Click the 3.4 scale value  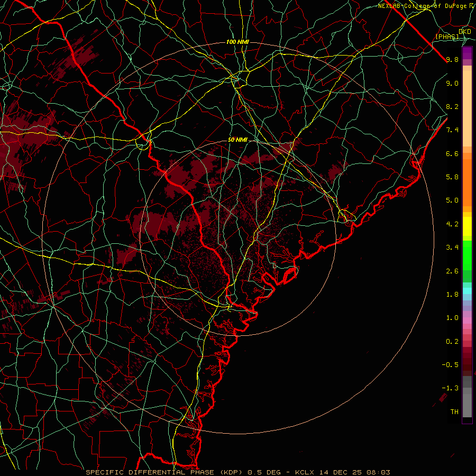click(452, 248)
